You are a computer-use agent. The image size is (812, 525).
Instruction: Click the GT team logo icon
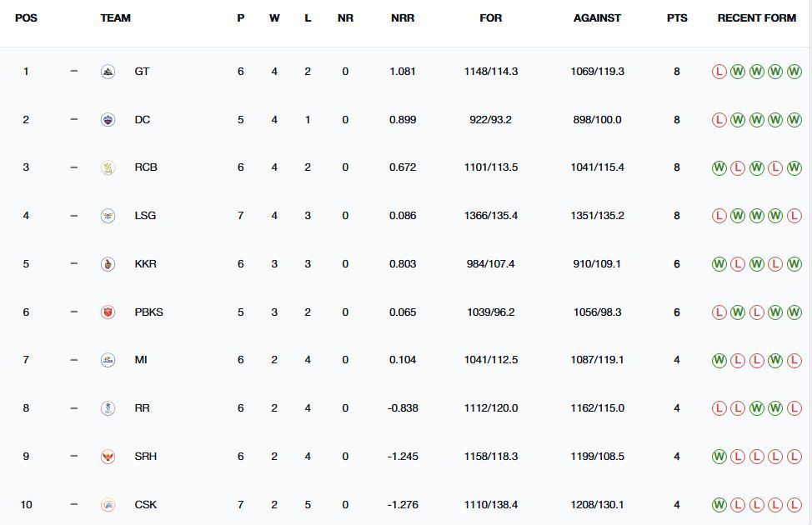108,72
